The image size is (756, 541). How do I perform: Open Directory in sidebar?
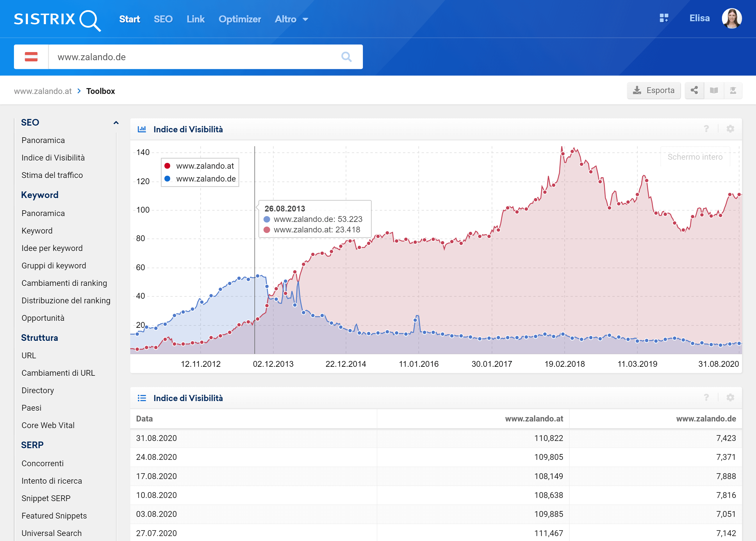click(38, 390)
